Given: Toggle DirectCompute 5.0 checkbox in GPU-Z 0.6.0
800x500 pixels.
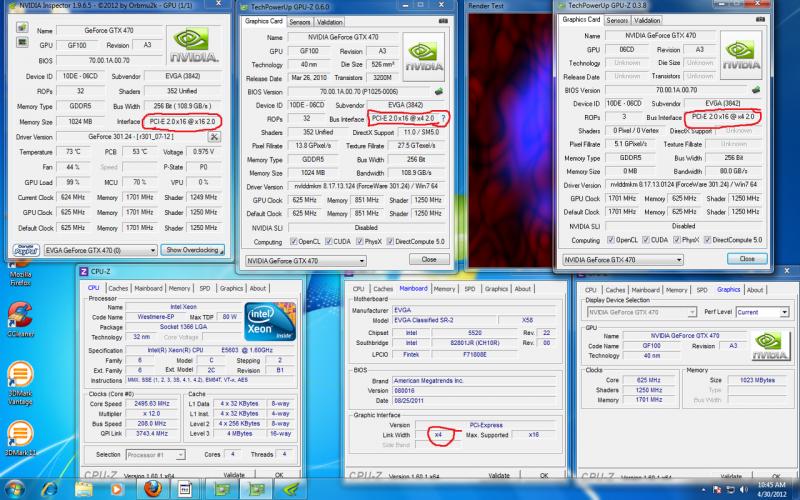Looking at the screenshot, I should coord(390,241).
